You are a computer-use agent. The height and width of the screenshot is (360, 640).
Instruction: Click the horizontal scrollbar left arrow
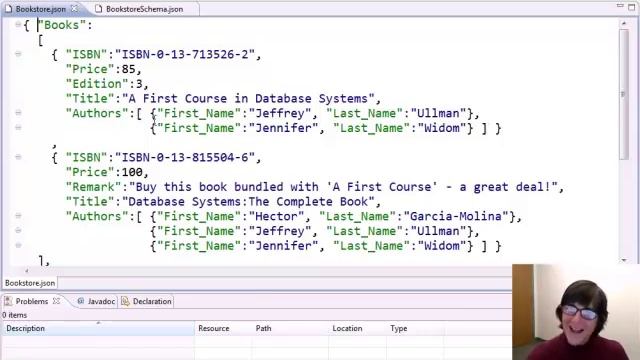click(x=27, y=270)
